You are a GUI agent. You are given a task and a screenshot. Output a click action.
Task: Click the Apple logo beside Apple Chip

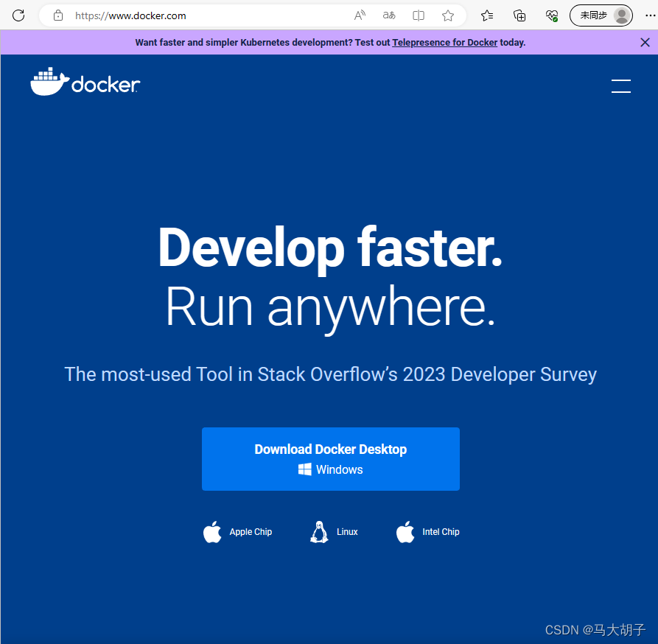(212, 532)
